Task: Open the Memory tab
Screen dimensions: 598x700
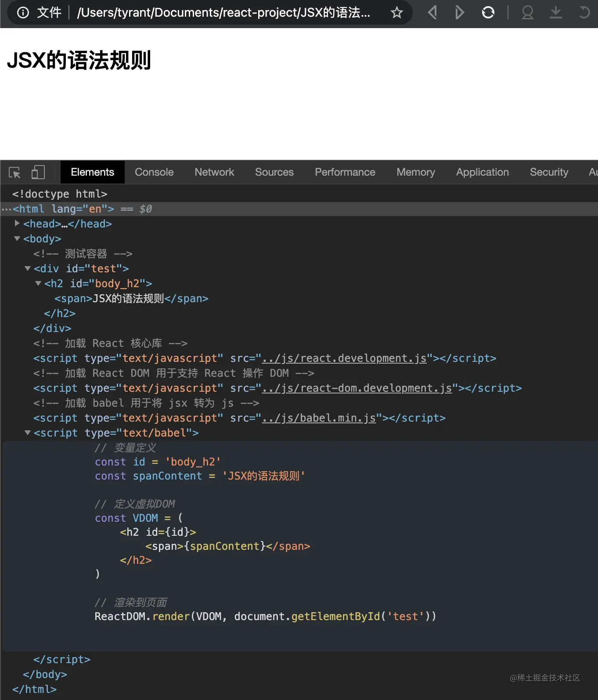Action: coord(416,172)
